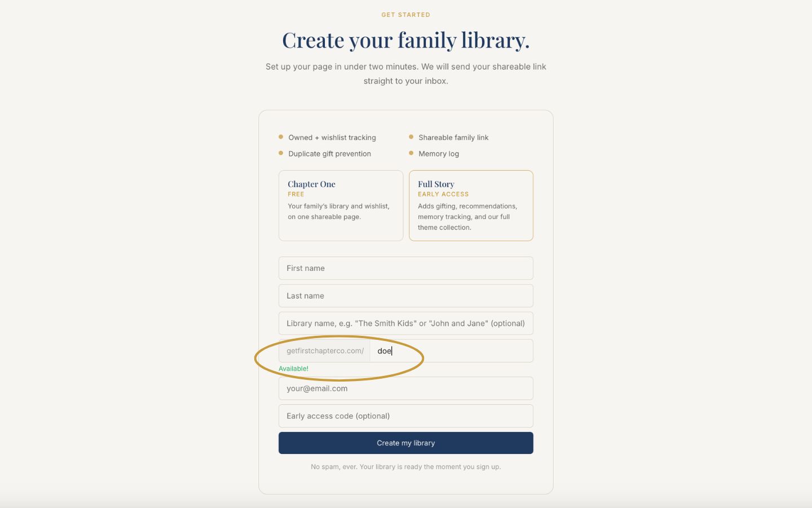Choose the Full Story early access plan

[x=471, y=205]
